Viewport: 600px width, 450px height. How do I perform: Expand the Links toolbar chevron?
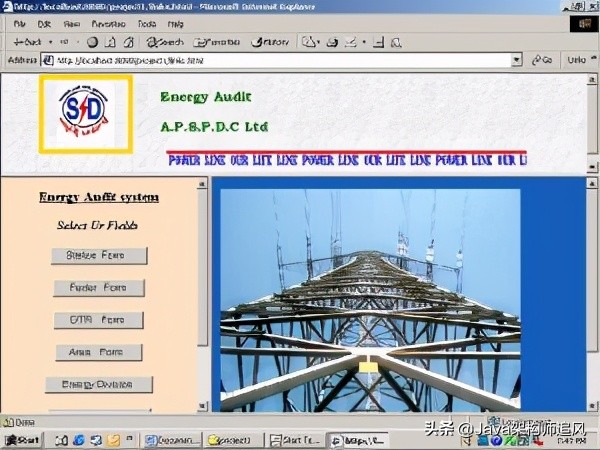(x=594, y=58)
